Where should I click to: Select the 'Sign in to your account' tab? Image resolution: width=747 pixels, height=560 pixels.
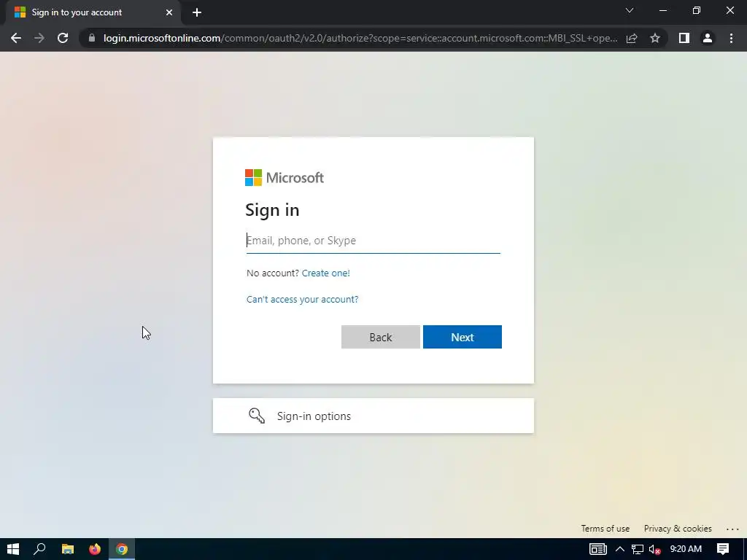pos(93,12)
